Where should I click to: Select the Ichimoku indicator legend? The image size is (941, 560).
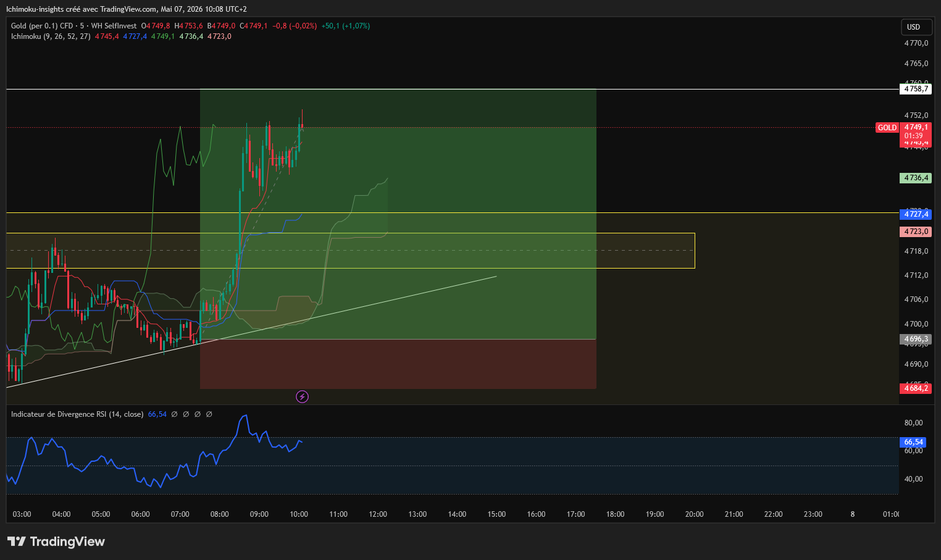51,36
